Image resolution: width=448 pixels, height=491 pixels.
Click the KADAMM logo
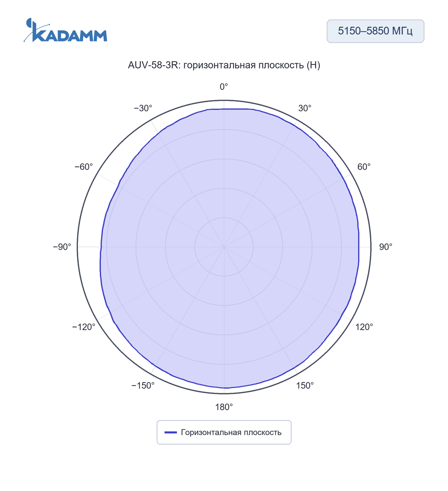click(65, 30)
